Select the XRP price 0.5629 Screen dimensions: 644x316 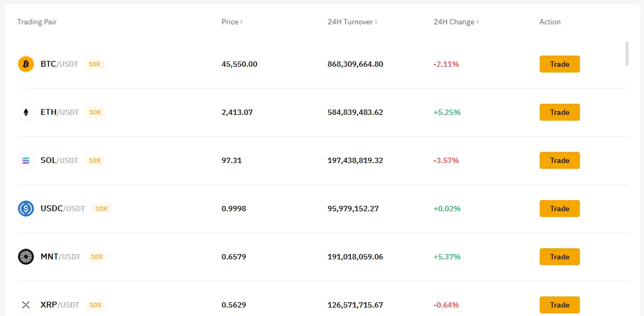click(x=234, y=305)
